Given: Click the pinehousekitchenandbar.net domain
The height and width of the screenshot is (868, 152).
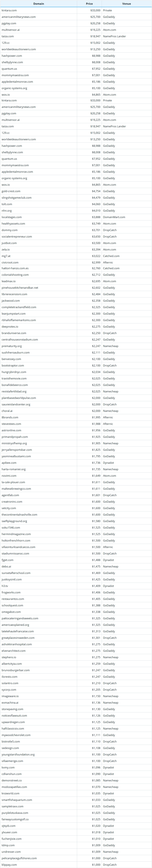Looking at the screenshot, I should click(x=20, y=288).
